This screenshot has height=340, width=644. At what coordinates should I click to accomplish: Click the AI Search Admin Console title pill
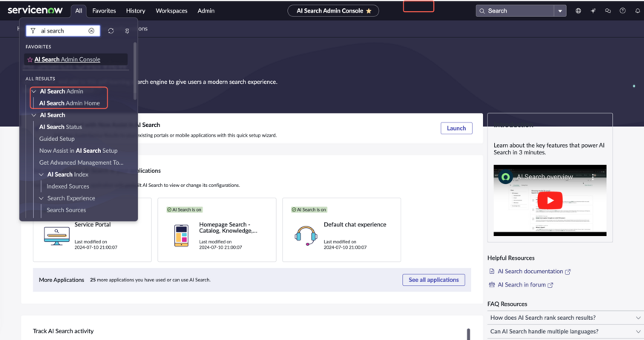click(333, 11)
